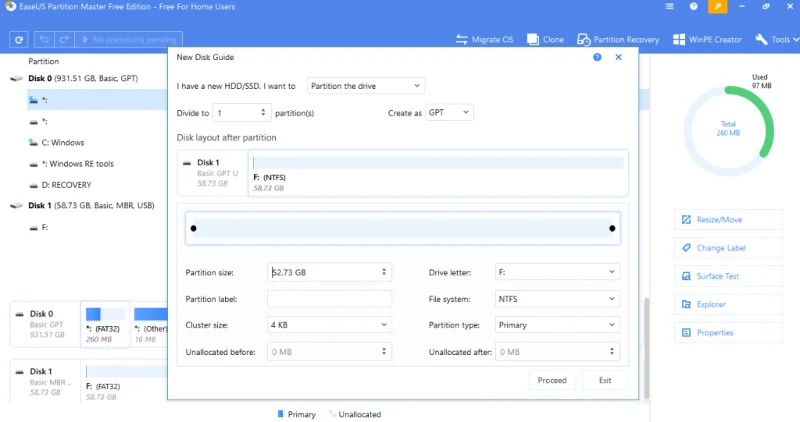Open the Clone tool

545,39
